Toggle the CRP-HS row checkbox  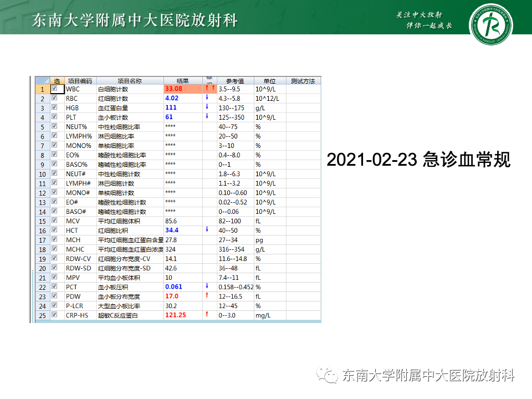click(54, 315)
